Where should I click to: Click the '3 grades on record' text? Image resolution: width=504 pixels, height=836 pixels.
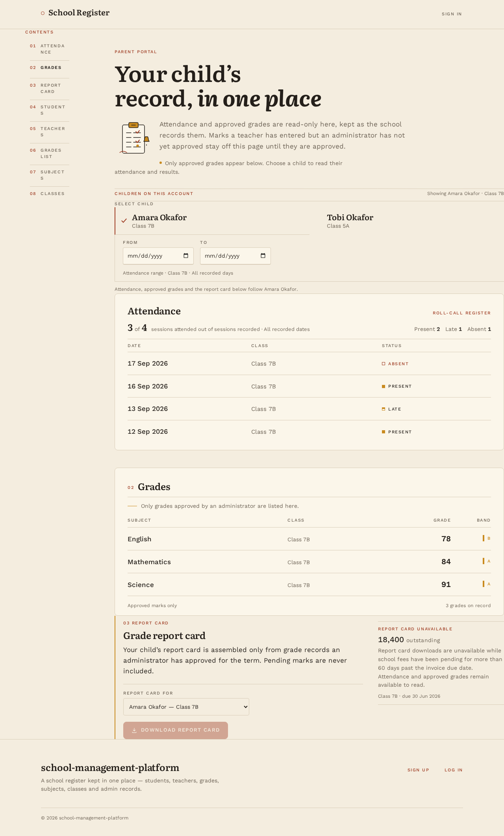(468, 606)
